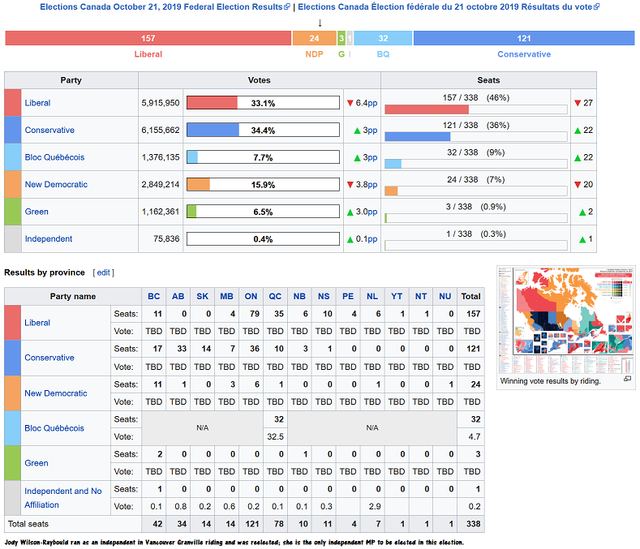Select the Jody Wilson-Raybould footnote text
This screenshot has height=549, width=640.
234,542
